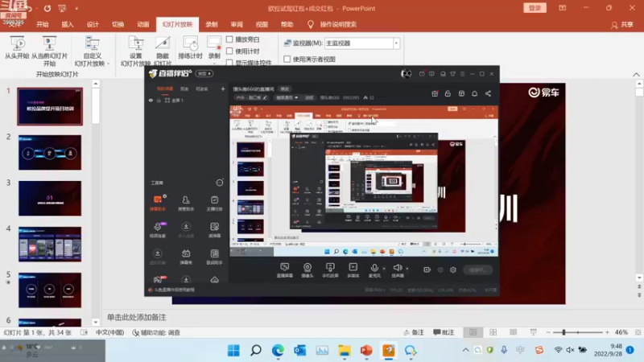Open custom slide show (自定义幻灯片放映) dropdown

pyautogui.click(x=93, y=51)
